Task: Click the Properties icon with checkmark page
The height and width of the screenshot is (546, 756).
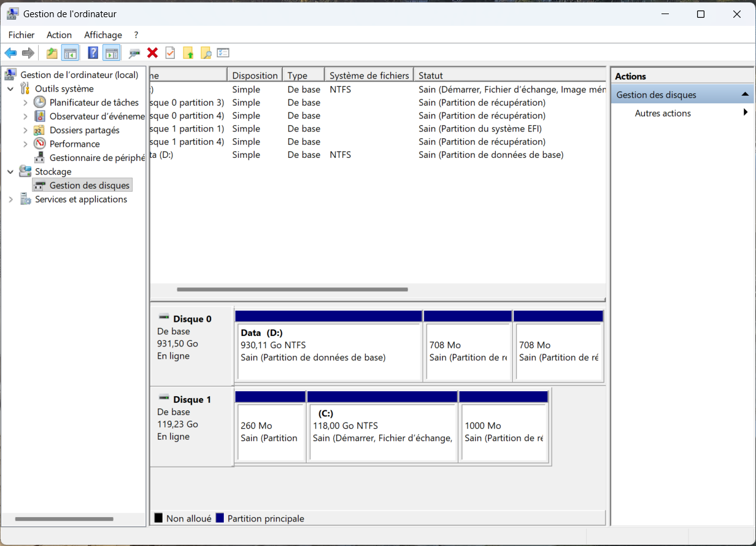Action: pos(170,53)
